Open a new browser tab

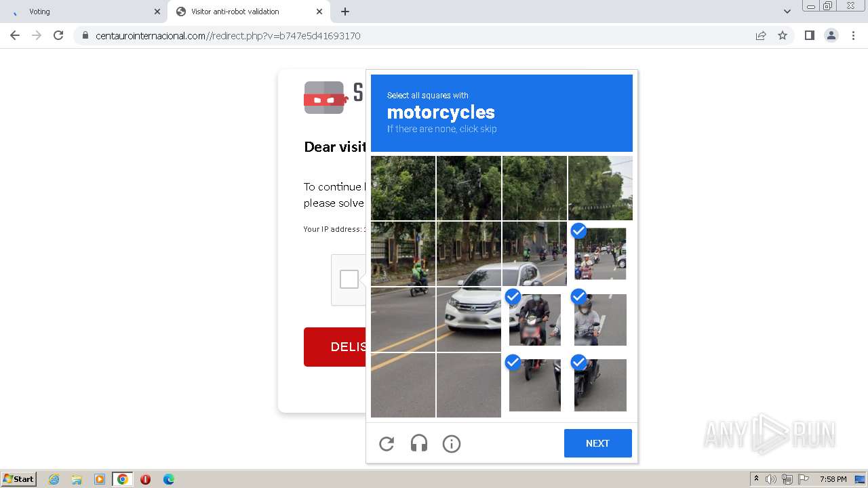[x=345, y=12]
